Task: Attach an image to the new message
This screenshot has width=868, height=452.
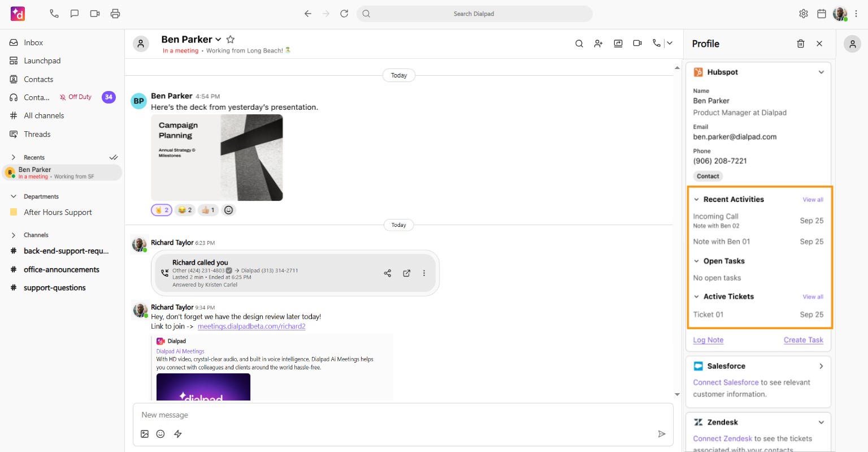Action: [145, 434]
